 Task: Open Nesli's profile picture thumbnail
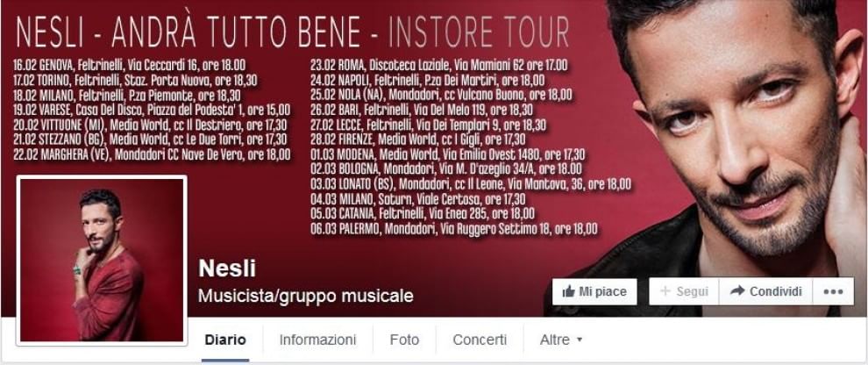(x=102, y=260)
